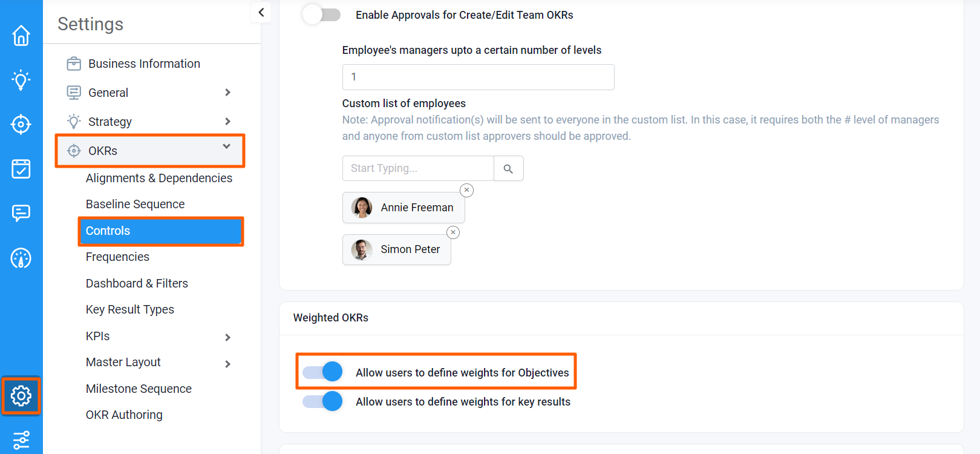980x454 pixels.
Task: Open Business Information settings
Action: pyautogui.click(x=144, y=63)
